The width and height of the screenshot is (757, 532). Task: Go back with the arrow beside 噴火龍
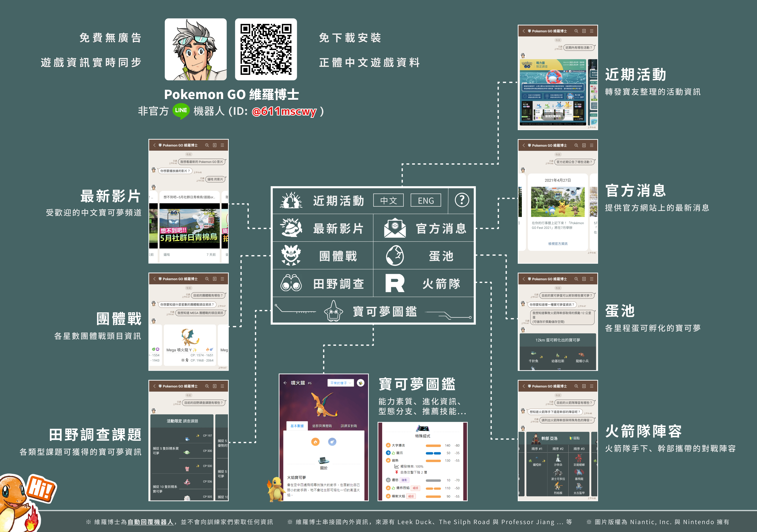285,383
